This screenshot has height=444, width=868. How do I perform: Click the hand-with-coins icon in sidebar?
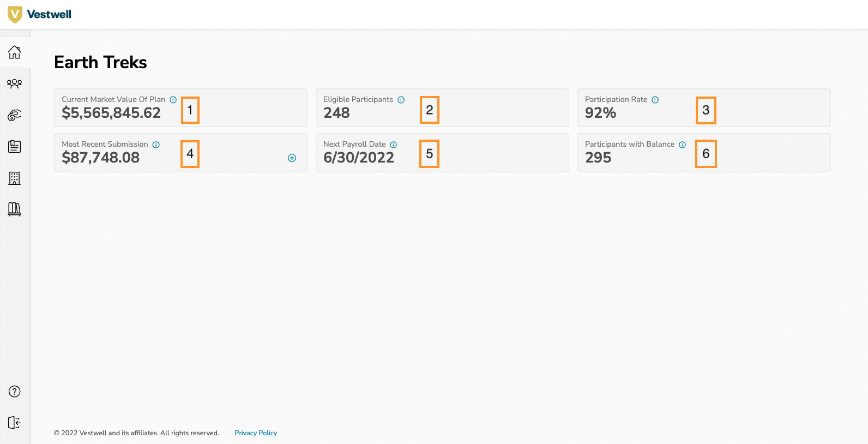point(15,115)
